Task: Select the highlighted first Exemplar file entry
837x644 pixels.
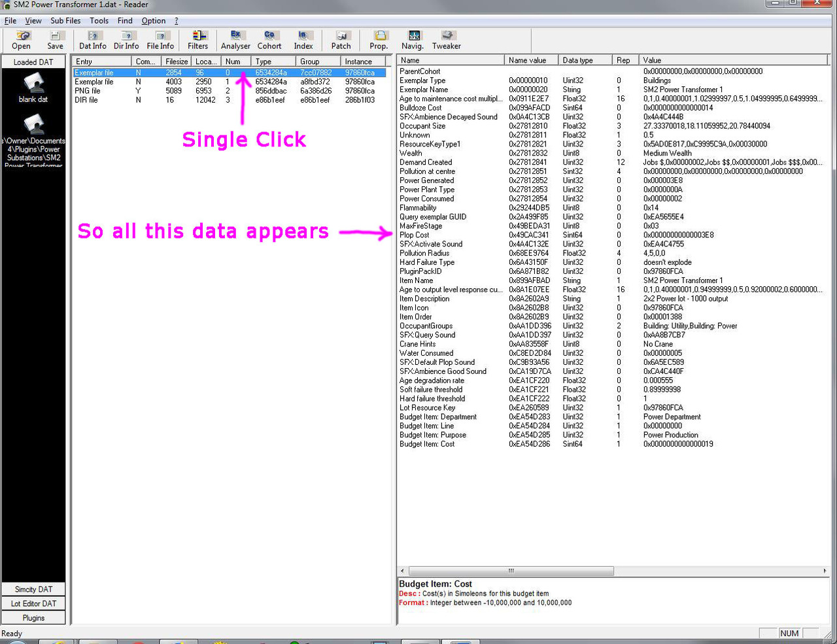Action: click(229, 73)
